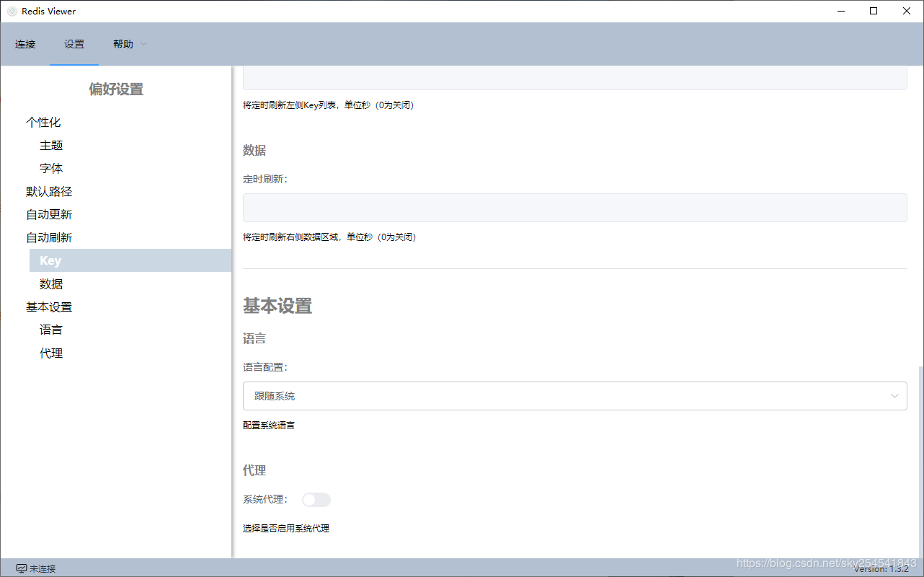
Task: Choose 数据 under 自动刷新 in the sidebar
Action: tap(51, 284)
